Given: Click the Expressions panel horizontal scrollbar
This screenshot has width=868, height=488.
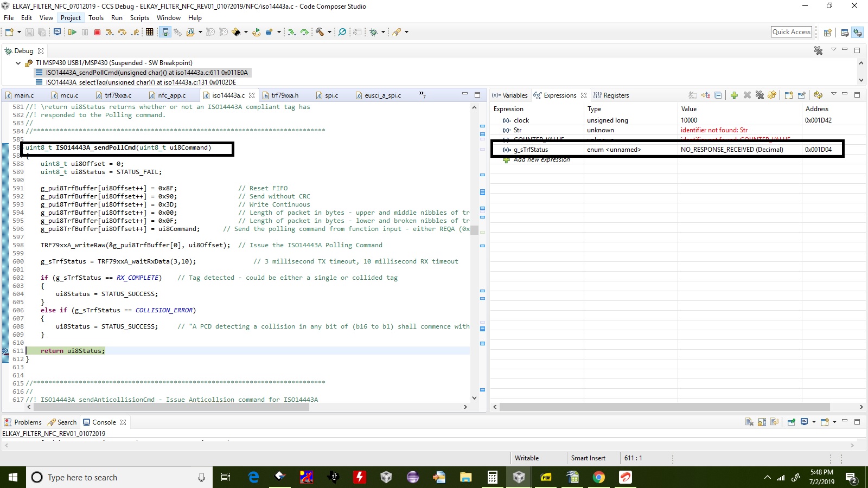Looking at the screenshot, I should coord(665,407).
